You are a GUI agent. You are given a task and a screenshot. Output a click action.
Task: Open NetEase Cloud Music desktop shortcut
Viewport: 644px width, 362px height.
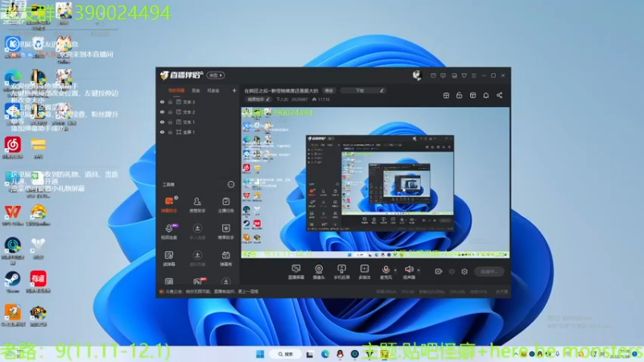tap(13, 147)
